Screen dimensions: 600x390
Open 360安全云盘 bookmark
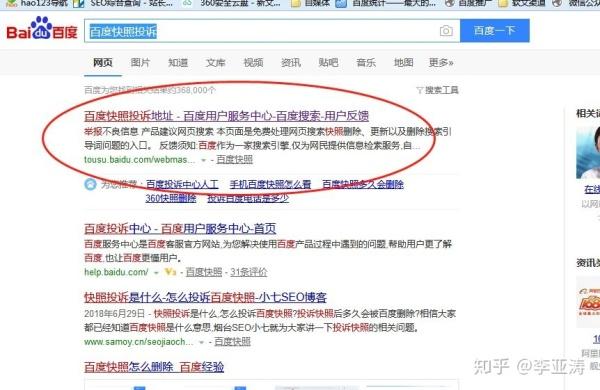point(232,3)
